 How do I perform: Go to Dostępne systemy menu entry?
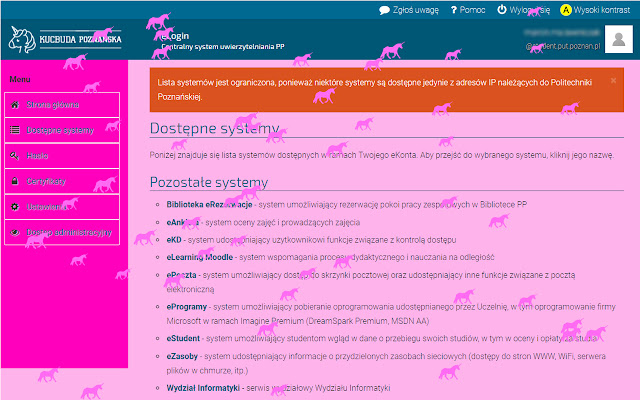click(x=62, y=130)
